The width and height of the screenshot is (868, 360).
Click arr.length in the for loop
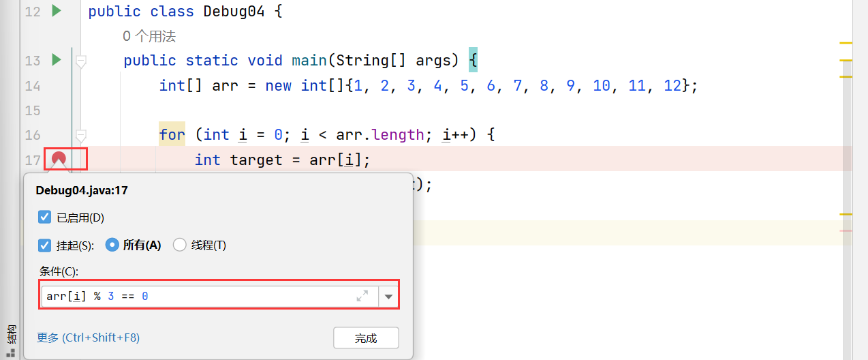click(380, 135)
